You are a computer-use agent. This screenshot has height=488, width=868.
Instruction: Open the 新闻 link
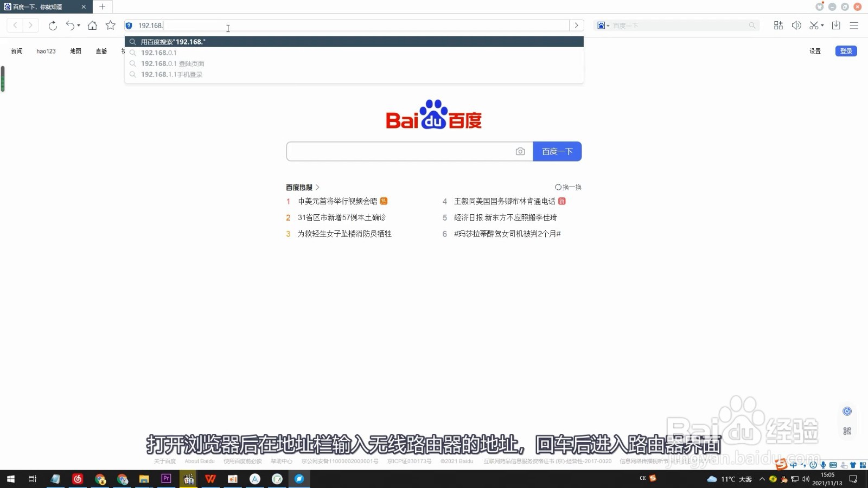[17, 51]
